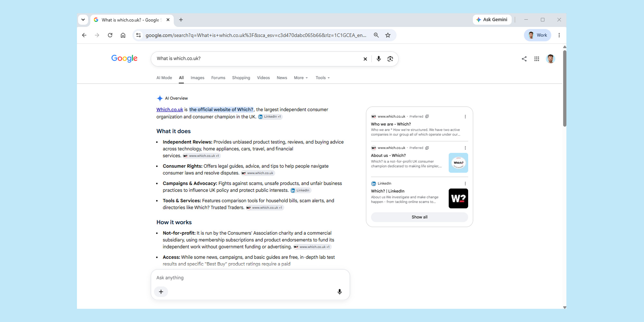Image resolution: width=644 pixels, height=322 pixels.
Task: Open the browser home page icon
Action: pyautogui.click(x=123, y=35)
